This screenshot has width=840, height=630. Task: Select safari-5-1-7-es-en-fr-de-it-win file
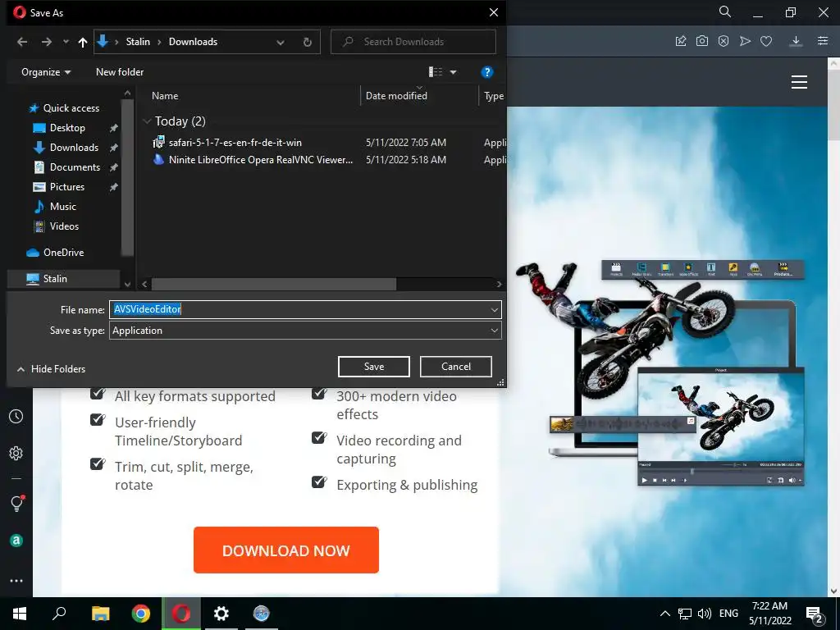click(x=235, y=143)
